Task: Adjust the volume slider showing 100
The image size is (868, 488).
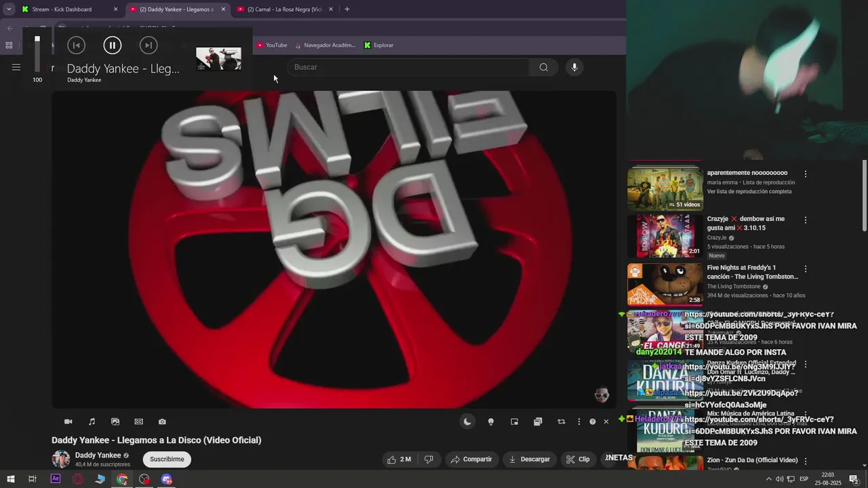Action: click(37, 54)
